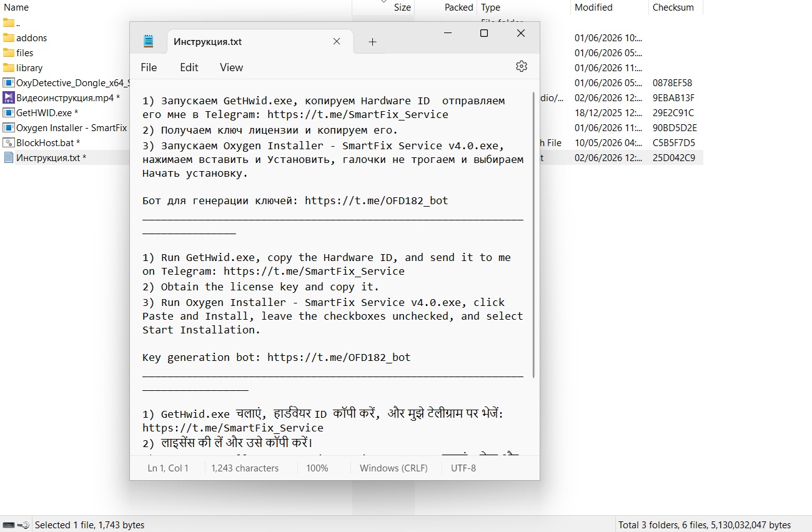Select the addons folder icon
The image size is (812, 532).
point(8,38)
